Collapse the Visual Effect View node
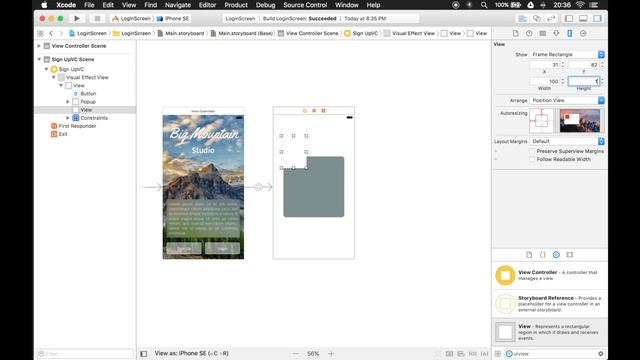The image size is (640, 360). tap(53, 77)
